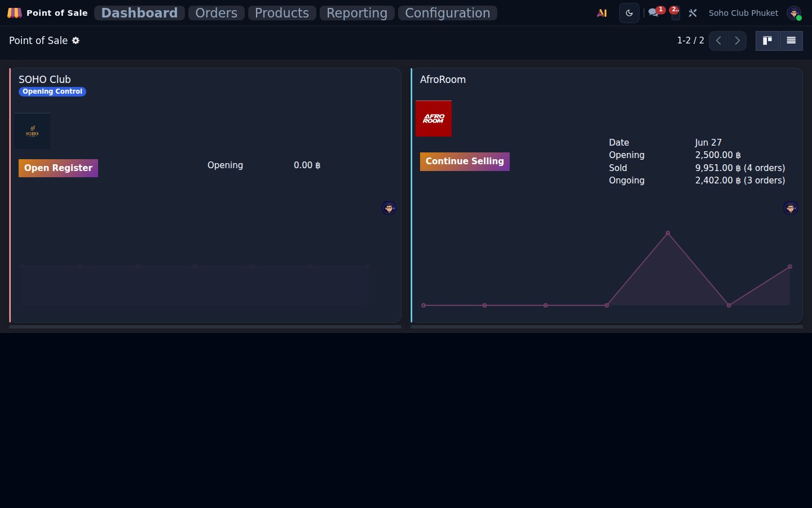
Task: Open the conversations chat bubble icon
Action: tap(654, 12)
